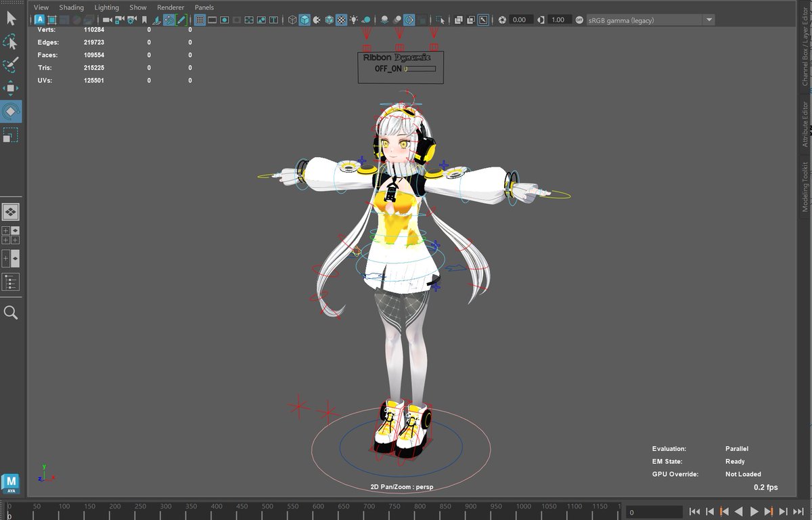
Task: Select the arrow Select tool
Action: tap(11, 18)
